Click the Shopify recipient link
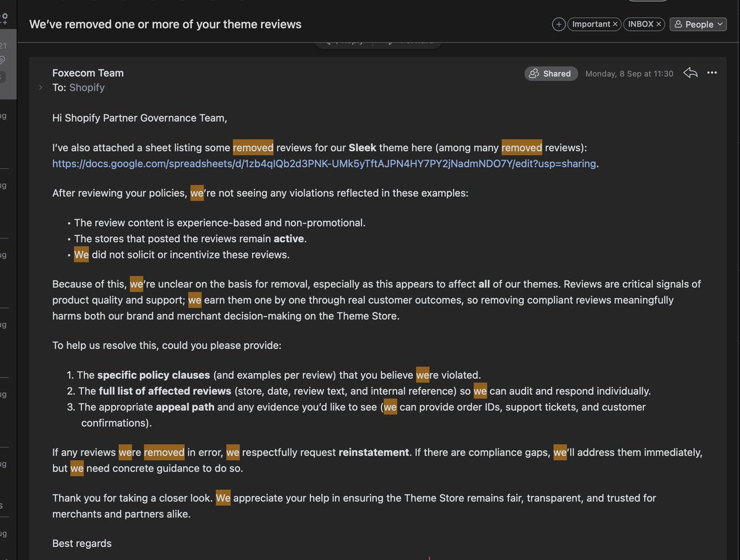Image resolution: width=740 pixels, height=560 pixels. click(87, 88)
